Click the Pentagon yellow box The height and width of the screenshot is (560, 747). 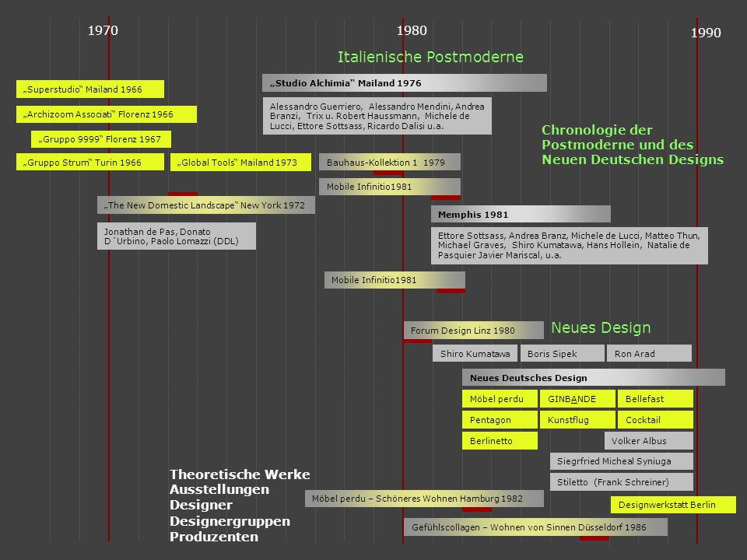500,419
